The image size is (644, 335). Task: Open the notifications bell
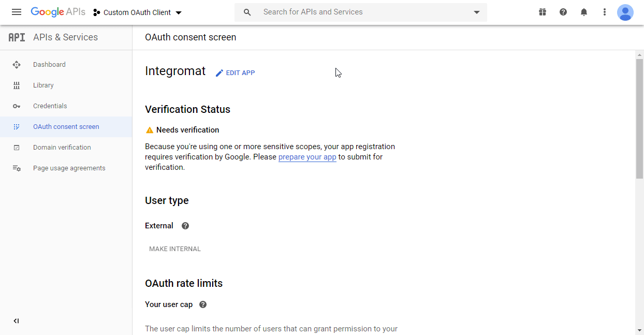tap(584, 11)
